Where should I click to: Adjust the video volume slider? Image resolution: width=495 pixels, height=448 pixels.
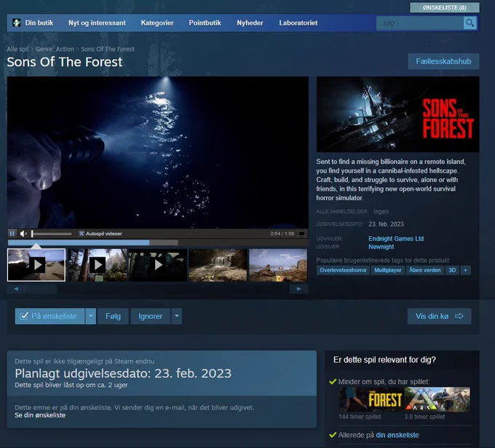pyautogui.click(x=52, y=234)
